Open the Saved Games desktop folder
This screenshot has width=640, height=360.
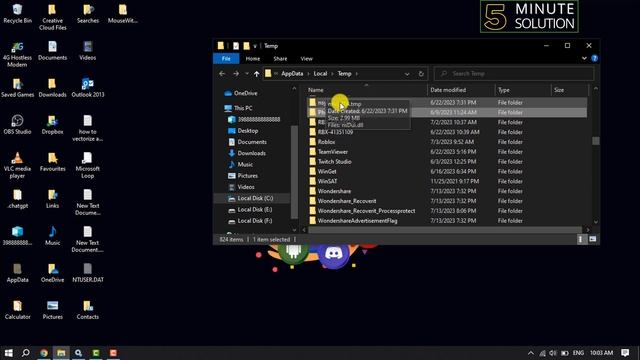click(x=17, y=88)
